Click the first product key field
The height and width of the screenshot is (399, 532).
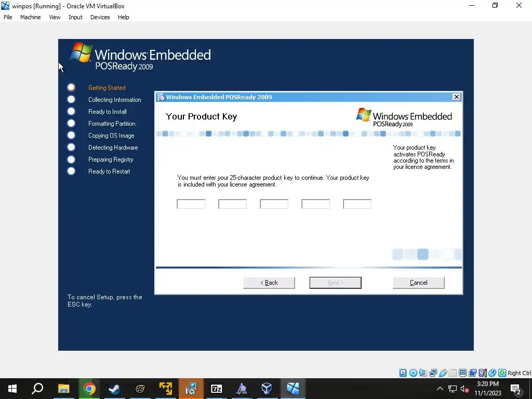tap(191, 204)
